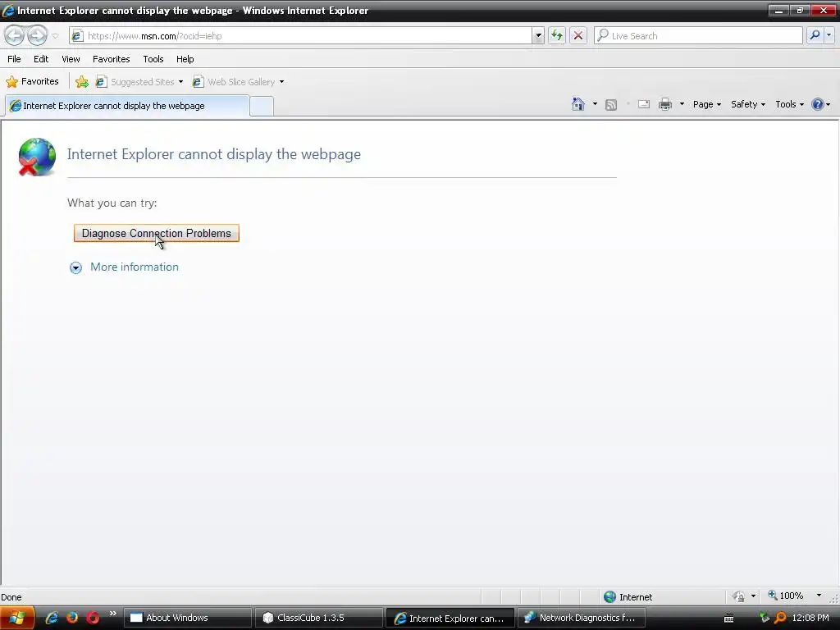Open the Favorites menu

[x=111, y=59]
